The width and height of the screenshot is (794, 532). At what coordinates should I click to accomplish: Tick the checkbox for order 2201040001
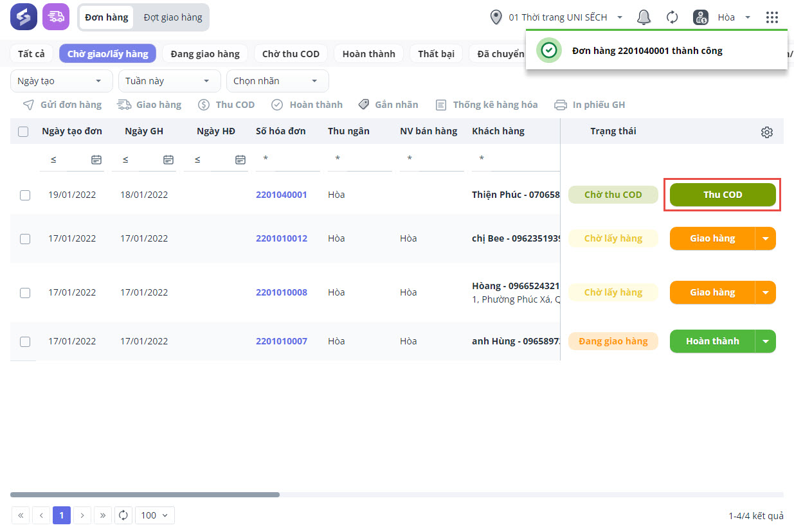pyautogui.click(x=25, y=195)
